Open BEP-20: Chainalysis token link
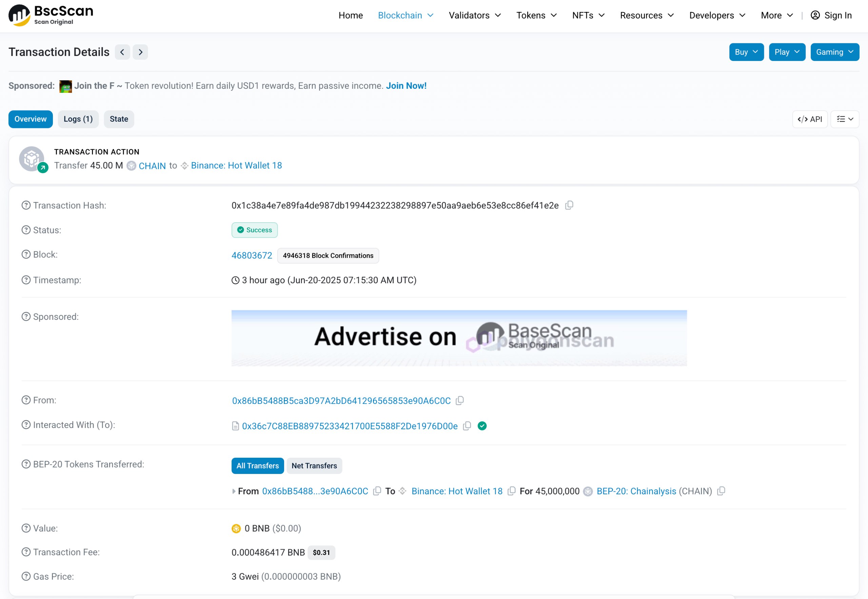 636,491
